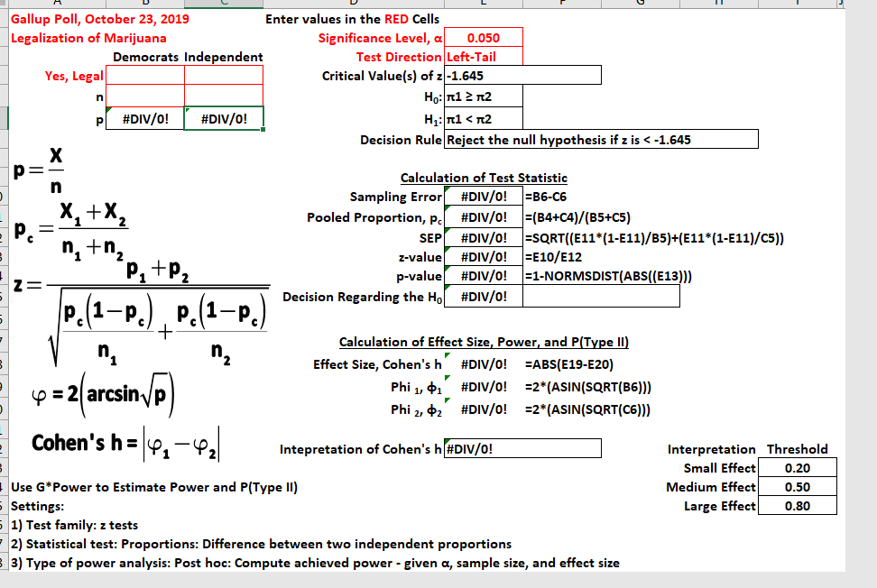Select the Critical Value cell showing -1.645

523,75
